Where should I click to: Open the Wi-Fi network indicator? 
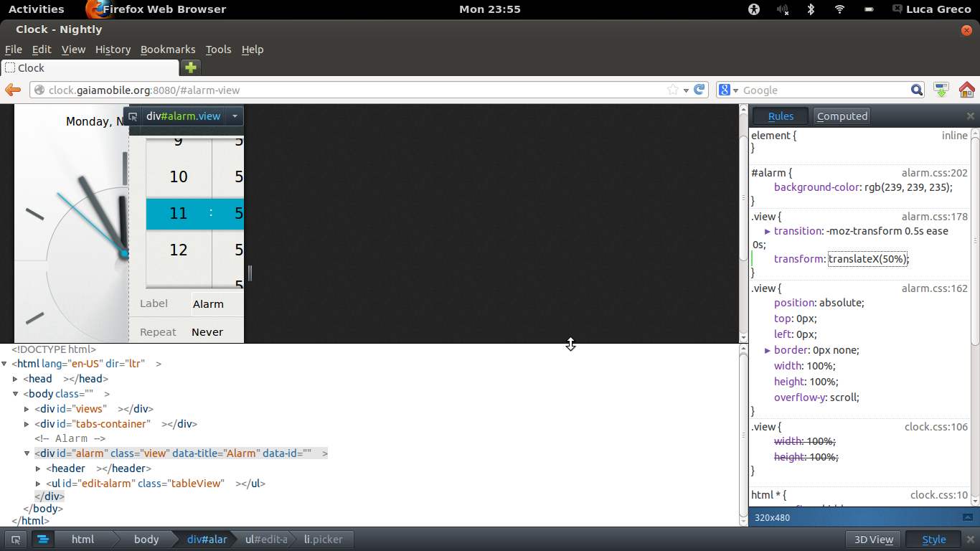[x=839, y=9]
